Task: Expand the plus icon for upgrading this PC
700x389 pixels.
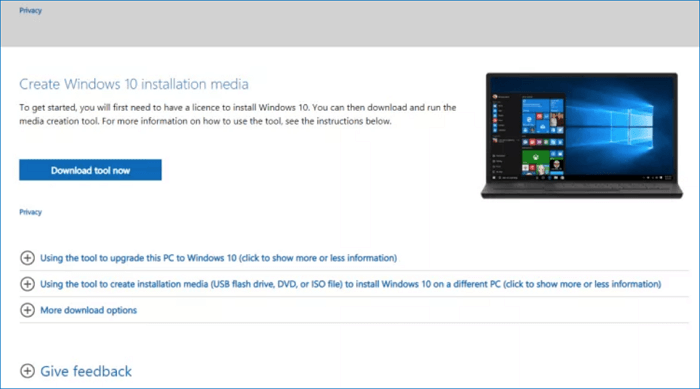Action: click(27, 258)
